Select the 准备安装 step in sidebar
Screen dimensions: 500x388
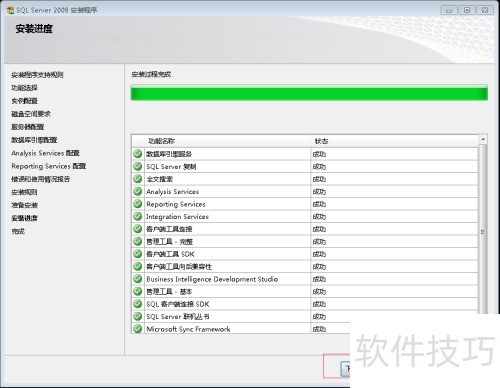pos(24,205)
